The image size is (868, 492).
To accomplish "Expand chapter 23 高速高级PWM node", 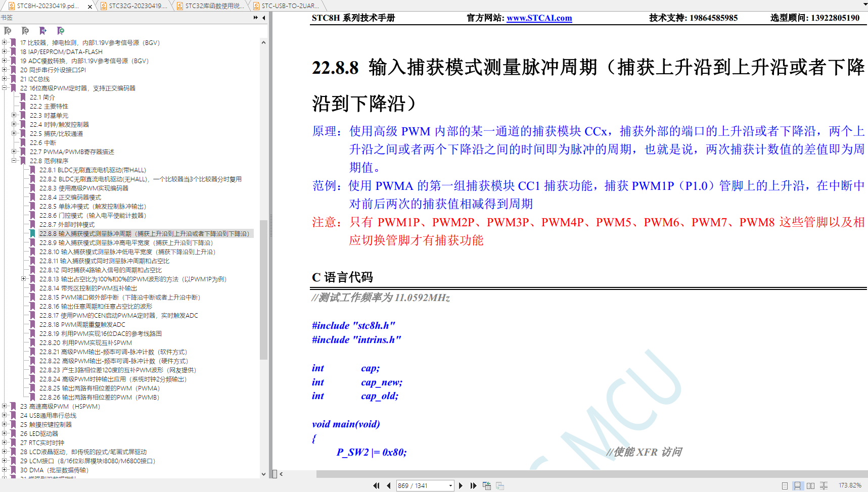I will pyautogui.click(x=5, y=406).
